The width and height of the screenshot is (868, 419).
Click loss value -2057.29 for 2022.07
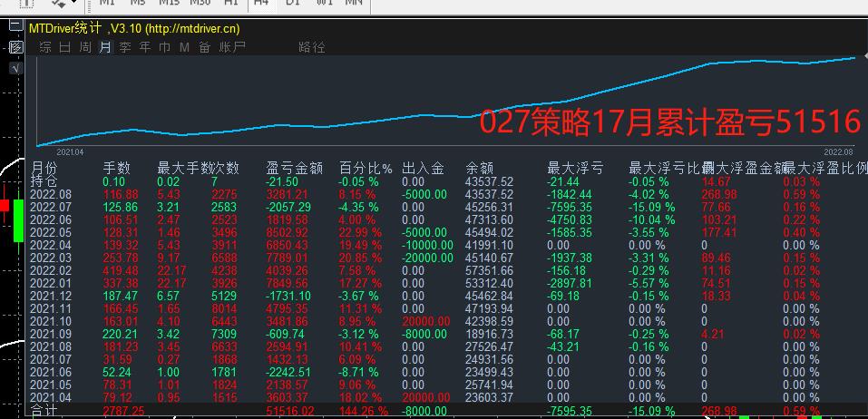[x=289, y=207]
